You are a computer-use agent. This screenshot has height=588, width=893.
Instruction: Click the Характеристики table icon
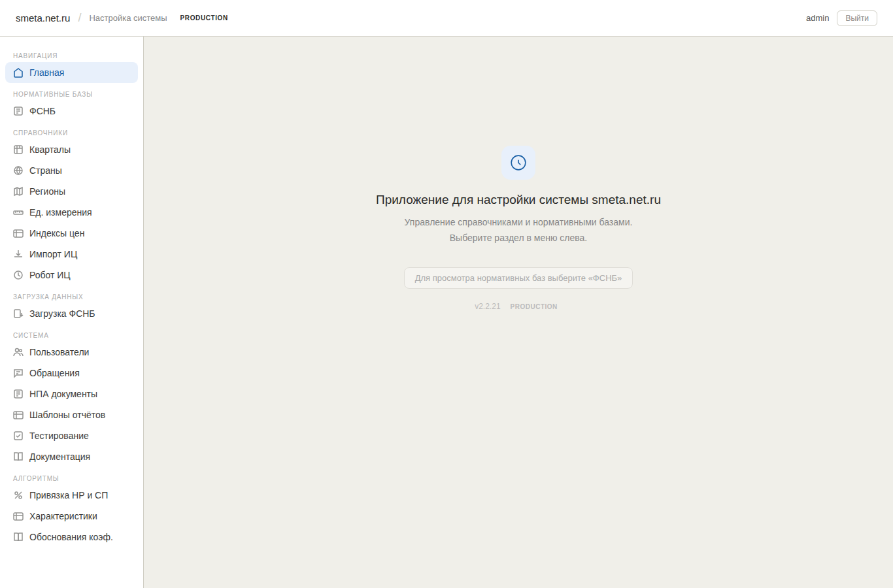(18, 516)
